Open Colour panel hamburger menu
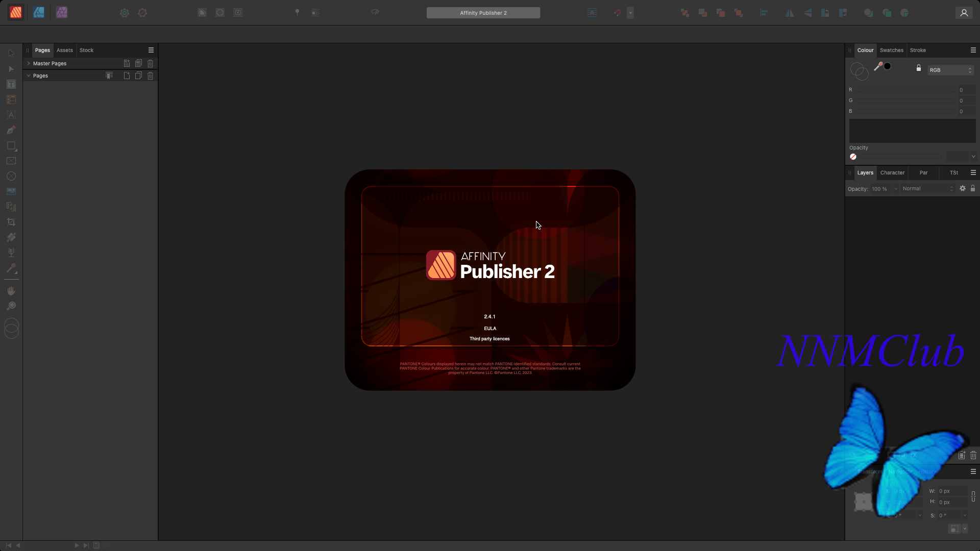Screen dimensions: 980x551 (973, 50)
